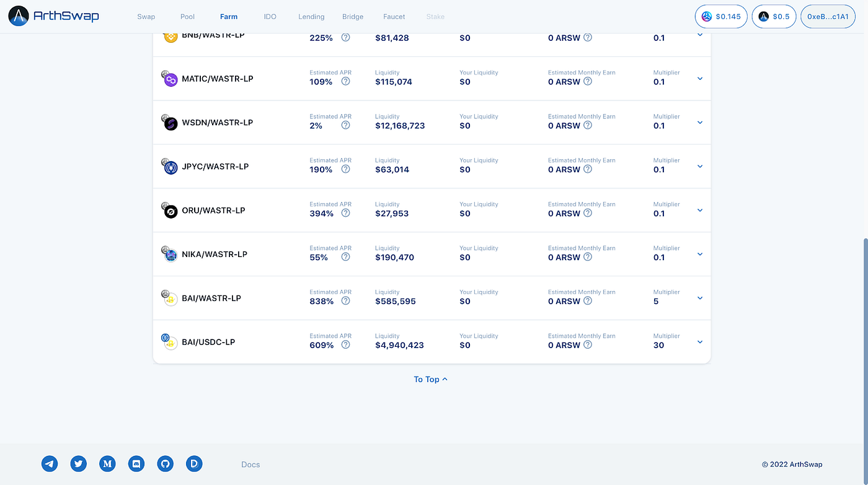Expand the WSDN/WASTR-LP farm row

click(x=700, y=123)
